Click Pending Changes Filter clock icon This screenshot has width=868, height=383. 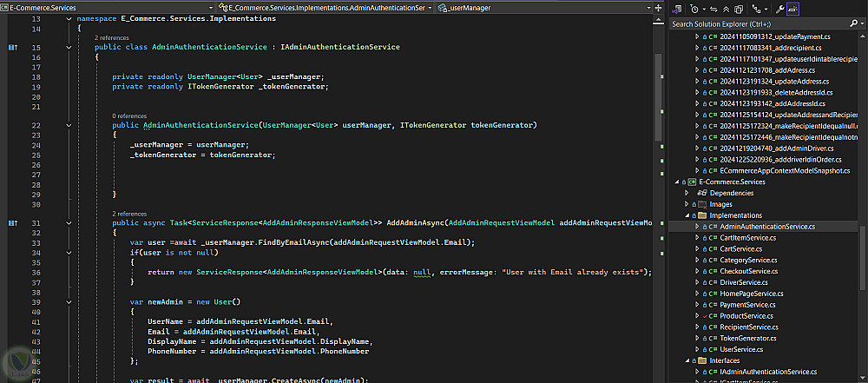(694, 9)
